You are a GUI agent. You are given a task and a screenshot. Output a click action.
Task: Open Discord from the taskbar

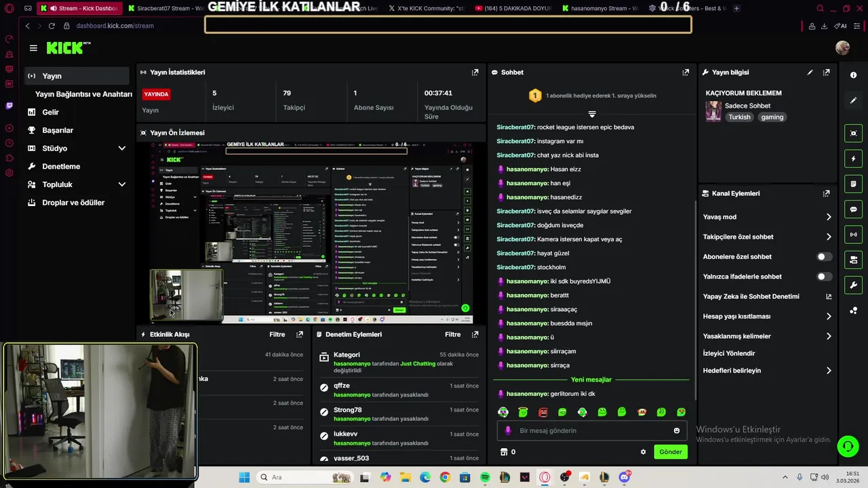(624, 477)
